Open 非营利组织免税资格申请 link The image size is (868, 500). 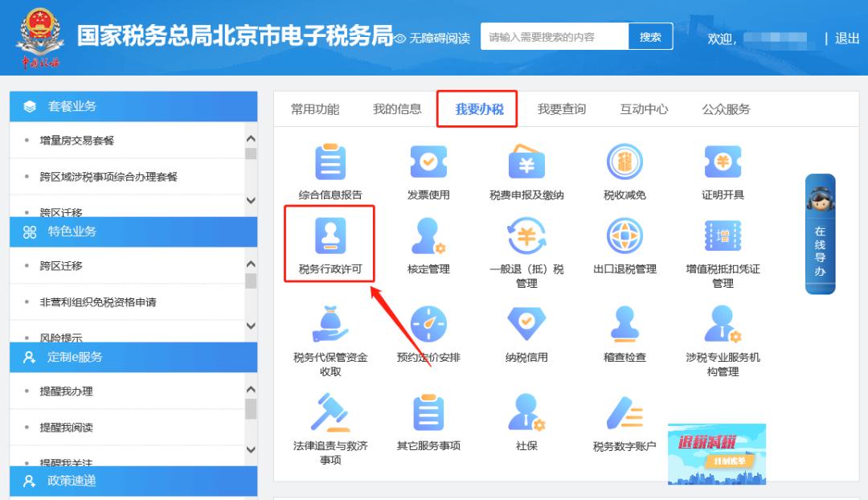pyautogui.click(x=98, y=302)
